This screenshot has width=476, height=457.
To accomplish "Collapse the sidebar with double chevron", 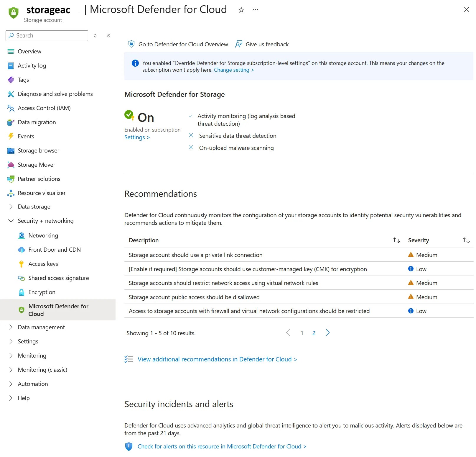I will [108, 36].
